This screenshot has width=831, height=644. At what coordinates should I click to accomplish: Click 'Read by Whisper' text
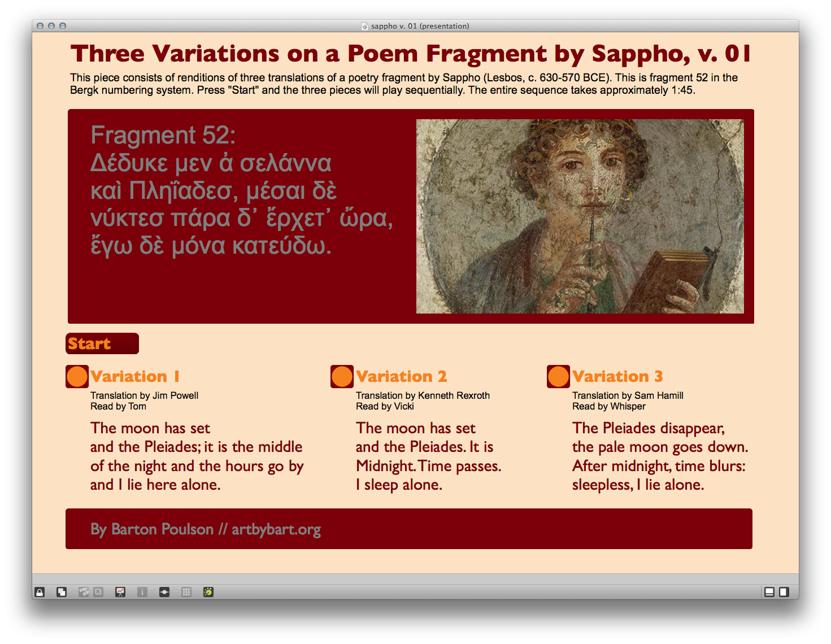[609, 406]
